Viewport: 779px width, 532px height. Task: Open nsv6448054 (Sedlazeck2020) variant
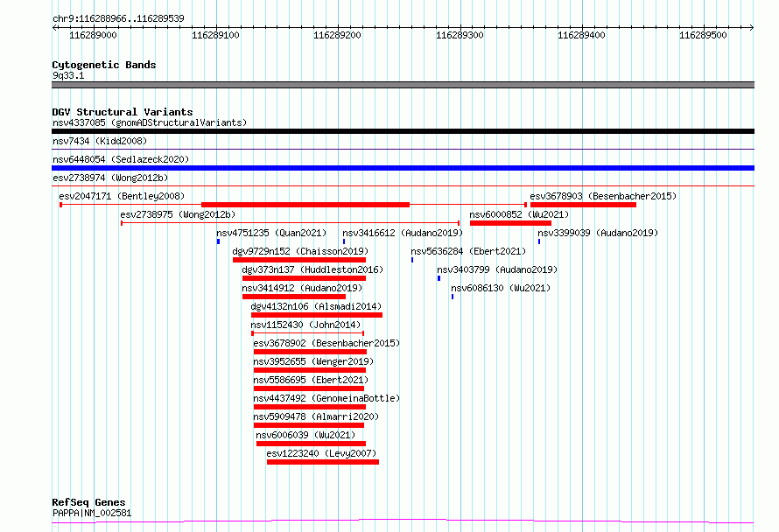[x=121, y=159]
